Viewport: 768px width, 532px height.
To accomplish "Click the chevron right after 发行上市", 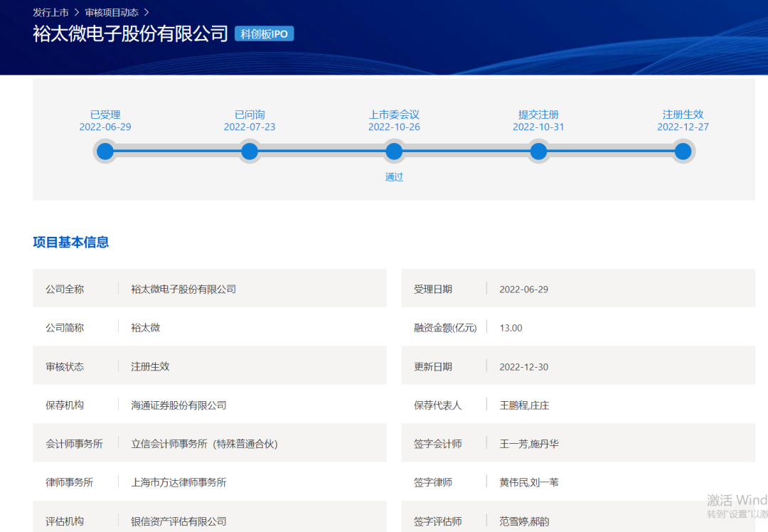I will point(76,13).
